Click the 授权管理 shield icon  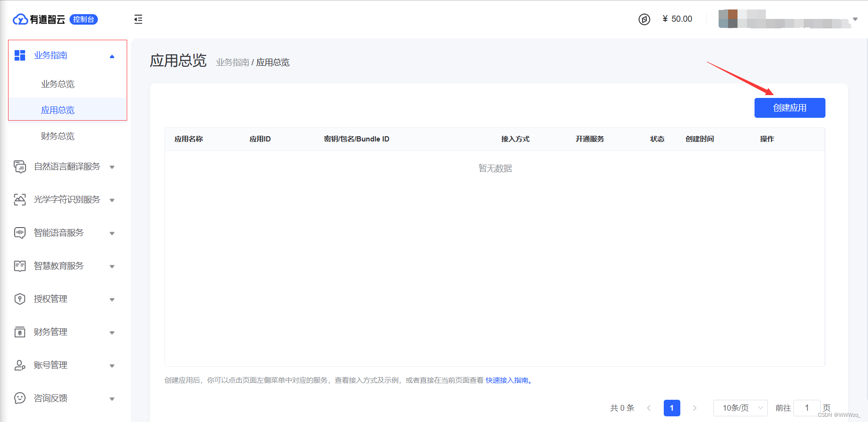[x=20, y=299]
